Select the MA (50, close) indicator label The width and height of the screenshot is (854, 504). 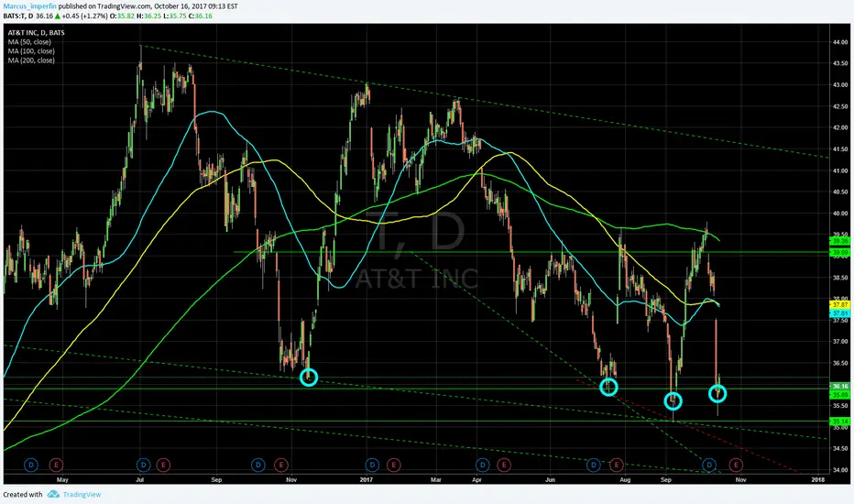(x=29, y=42)
